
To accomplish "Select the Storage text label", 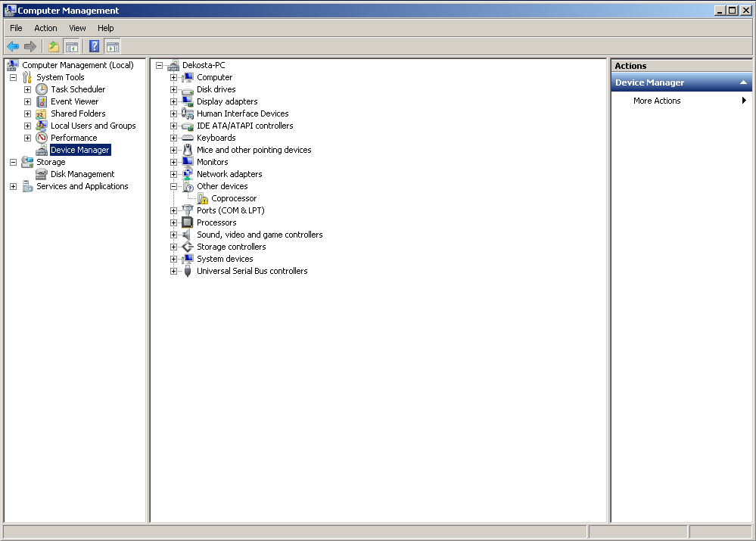I will tap(51, 162).
